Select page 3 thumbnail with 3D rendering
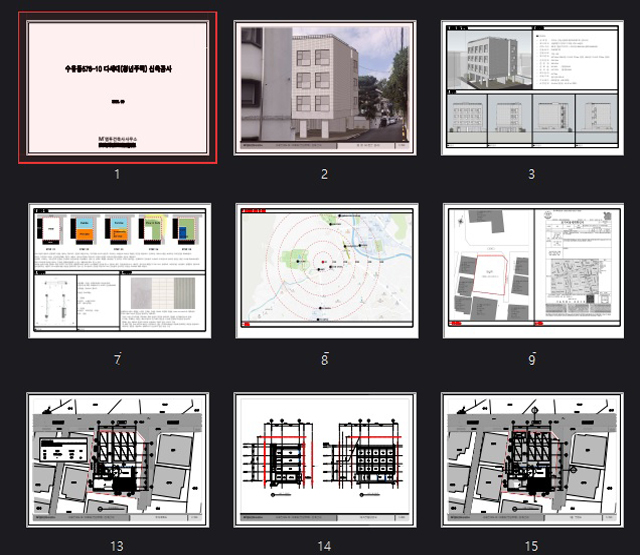Viewport: 640px width, 555px height. (531, 88)
